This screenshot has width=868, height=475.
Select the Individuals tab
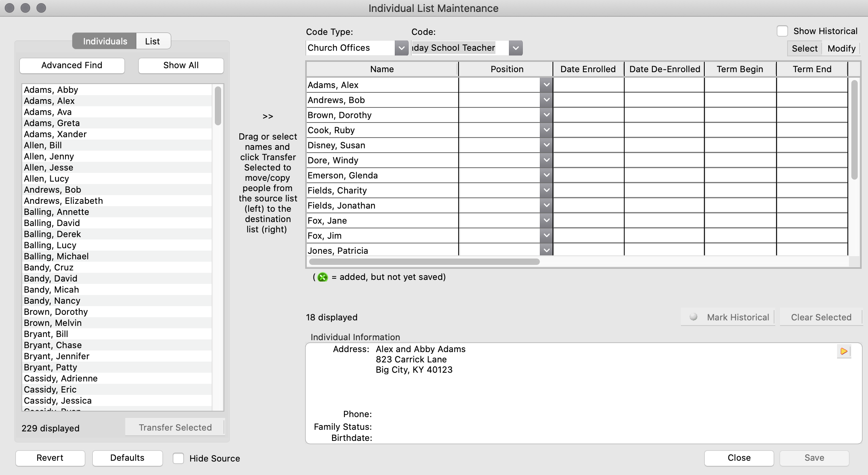[104, 41]
